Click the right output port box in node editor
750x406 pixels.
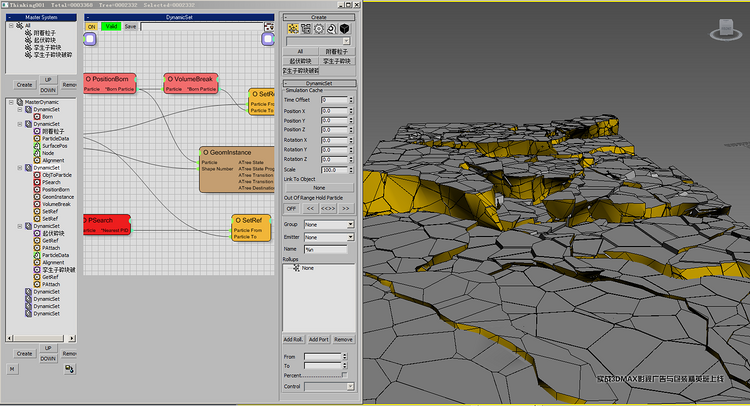tap(267, 39)
